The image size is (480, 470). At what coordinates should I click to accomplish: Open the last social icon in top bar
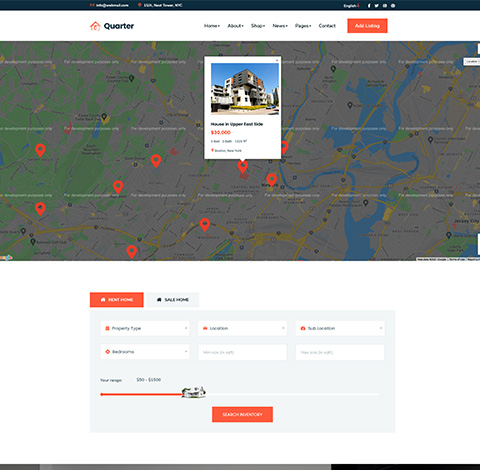393,6
